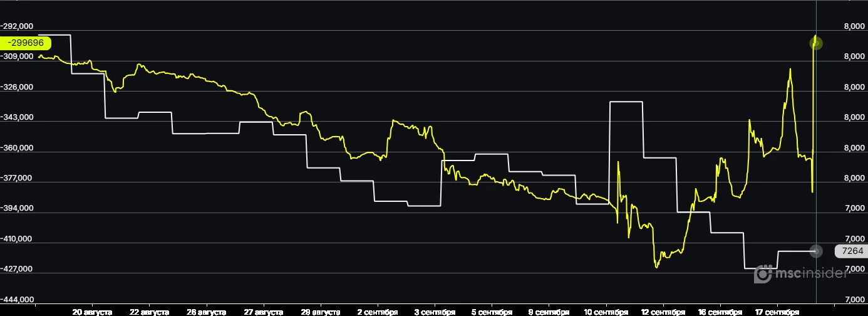This screenshot has height=316, width=868.
Task: Click the grey 7264 value tag
Action: tap(851, 251)
